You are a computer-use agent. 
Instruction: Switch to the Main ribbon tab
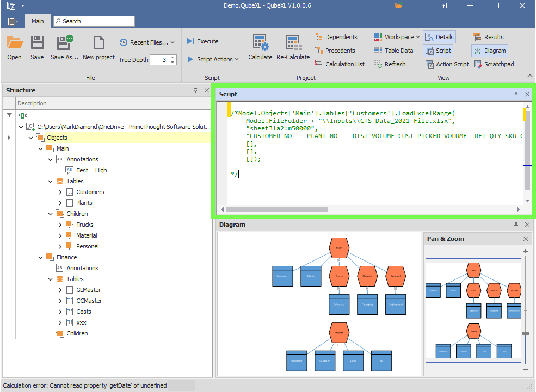[38, 21]
